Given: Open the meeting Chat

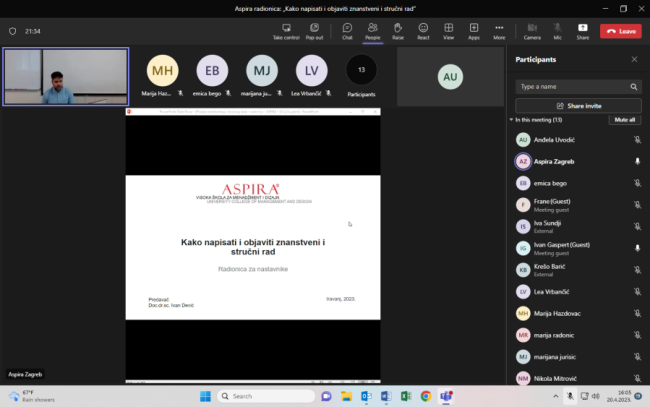Looking at the screenshot, I should tap(347, 30).
